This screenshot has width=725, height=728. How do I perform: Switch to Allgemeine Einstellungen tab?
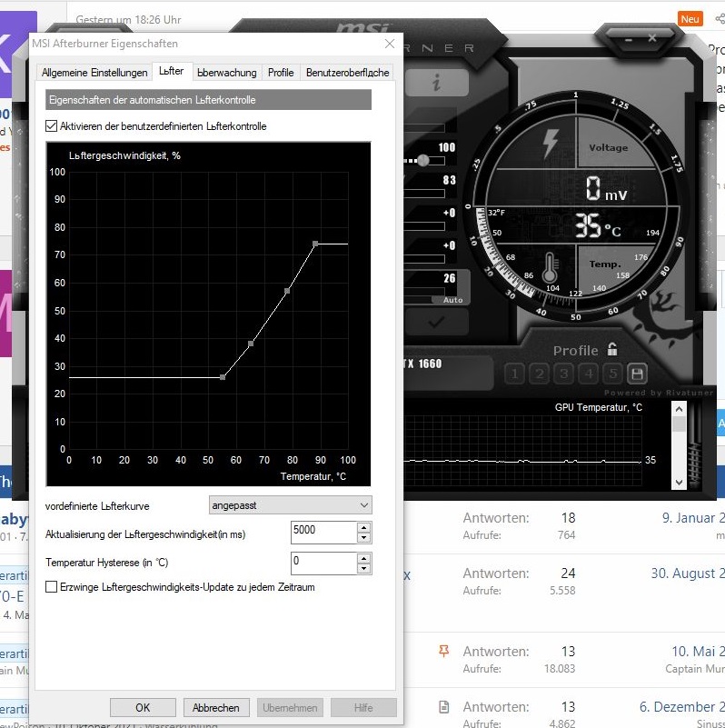[x=94, y=73]
